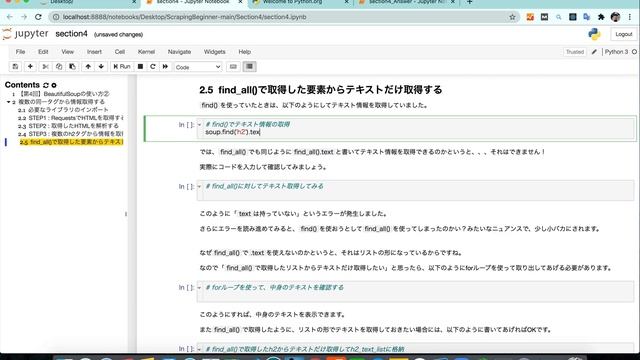Go forward in the browser
This screenshot has height=360, width=640.
[x=24, y=17]
